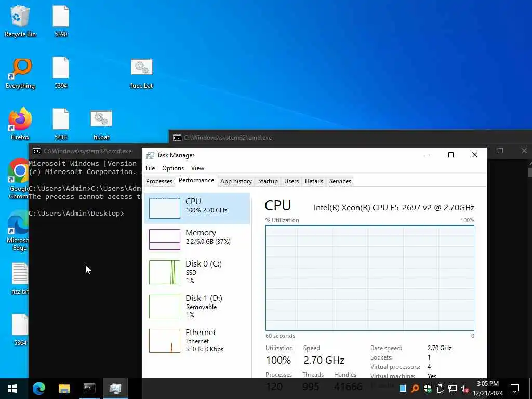
Task: Click the CPU utilization graph
Action: pos(369,278)
